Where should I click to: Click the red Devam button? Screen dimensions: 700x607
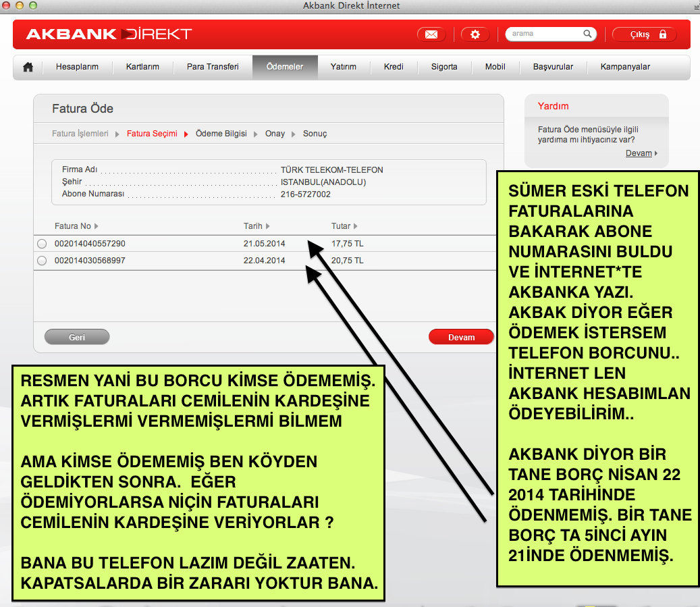coord(461,337)
